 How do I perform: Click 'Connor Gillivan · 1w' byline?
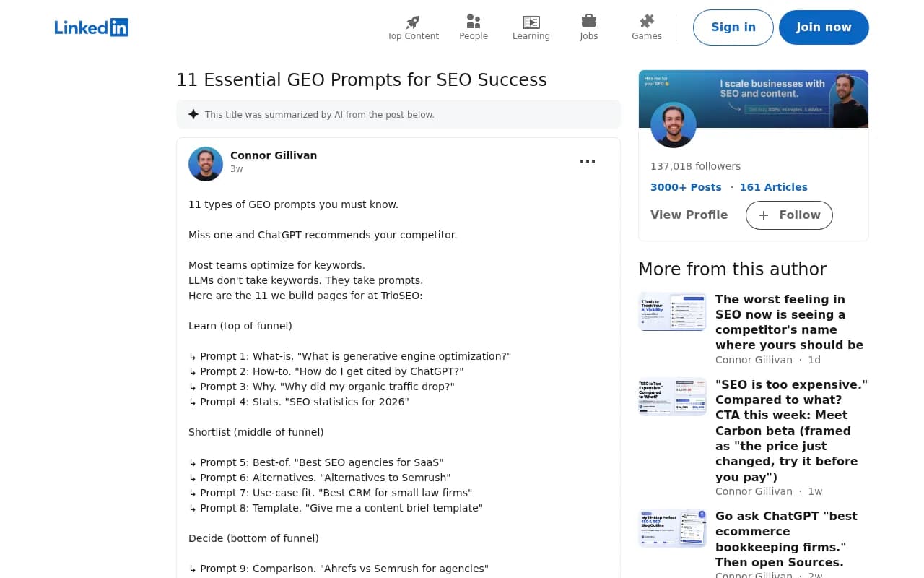click(x=769, y=491)
